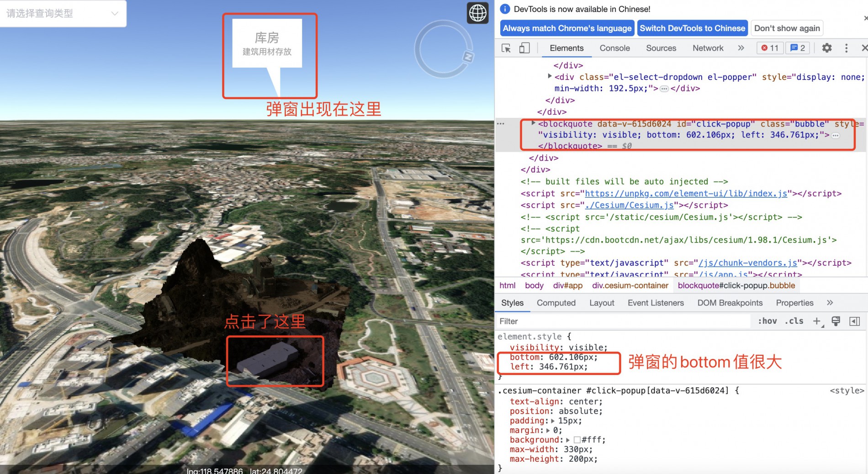Expand the background shorthand triangle
868x474 pixels.
point(568,440)
